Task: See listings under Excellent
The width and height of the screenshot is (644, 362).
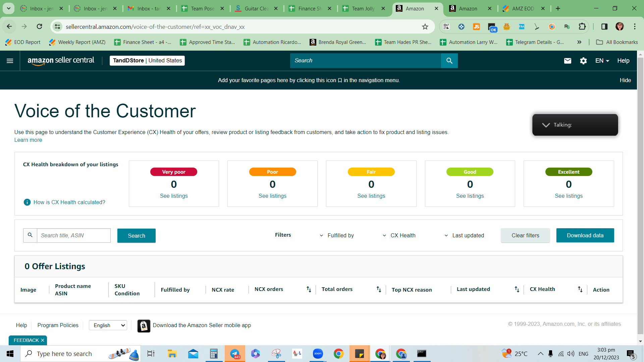Action: 569,196
